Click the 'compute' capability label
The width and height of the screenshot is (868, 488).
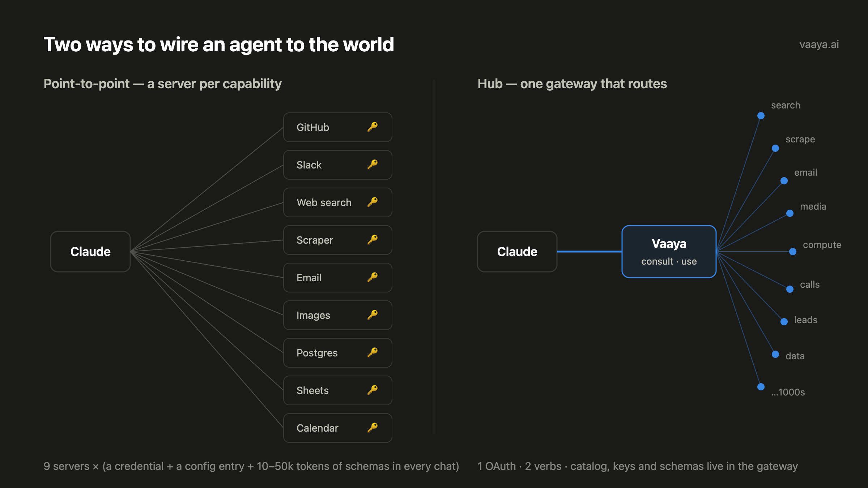click(822, 245)
